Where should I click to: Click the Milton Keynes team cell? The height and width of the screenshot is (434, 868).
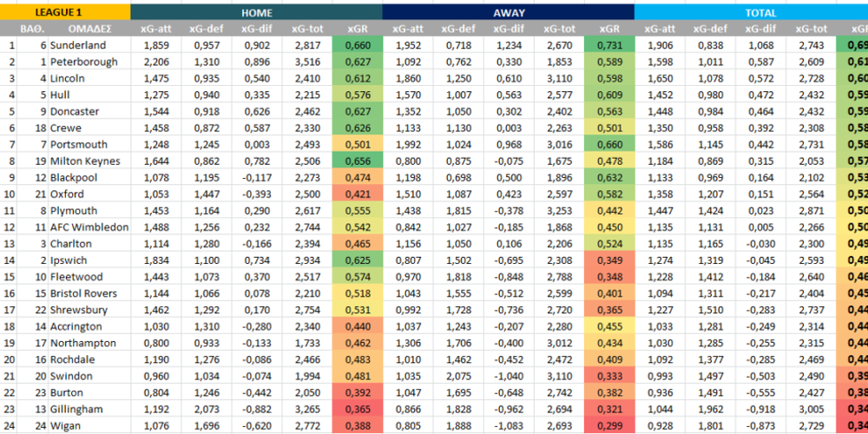coord(86,161)
